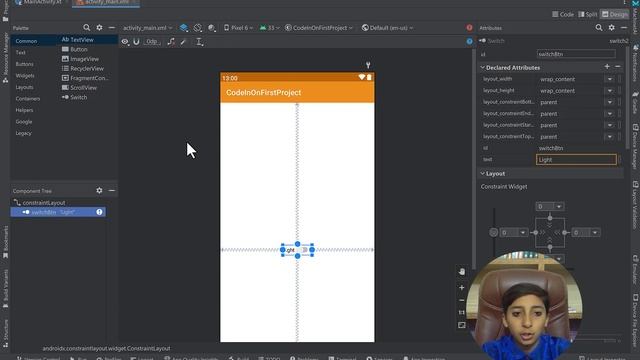Open CodeInOnFirstProject theme dropdown
Image resolution: width=640 pixels, height=360 pixels.
(319, 28)
